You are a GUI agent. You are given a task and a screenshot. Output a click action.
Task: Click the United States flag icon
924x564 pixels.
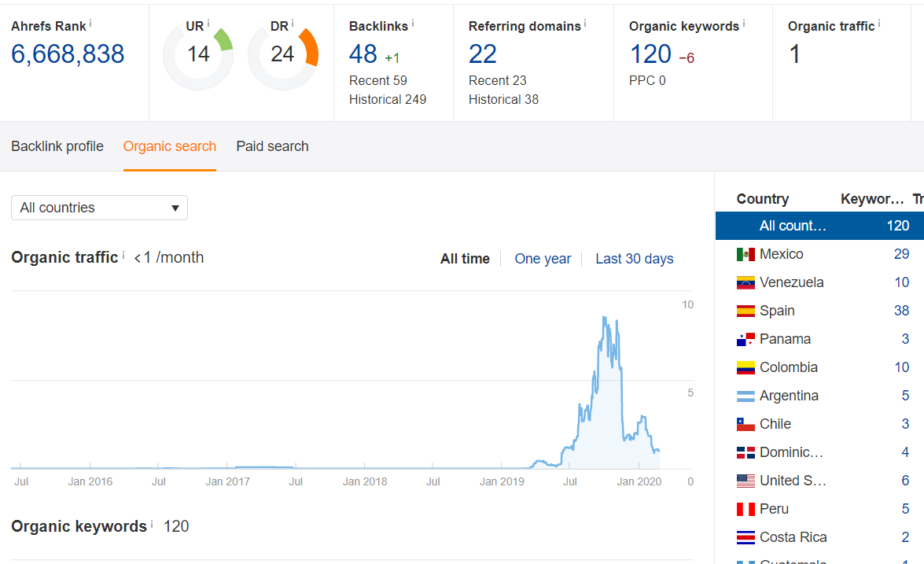tap(745, 481)
